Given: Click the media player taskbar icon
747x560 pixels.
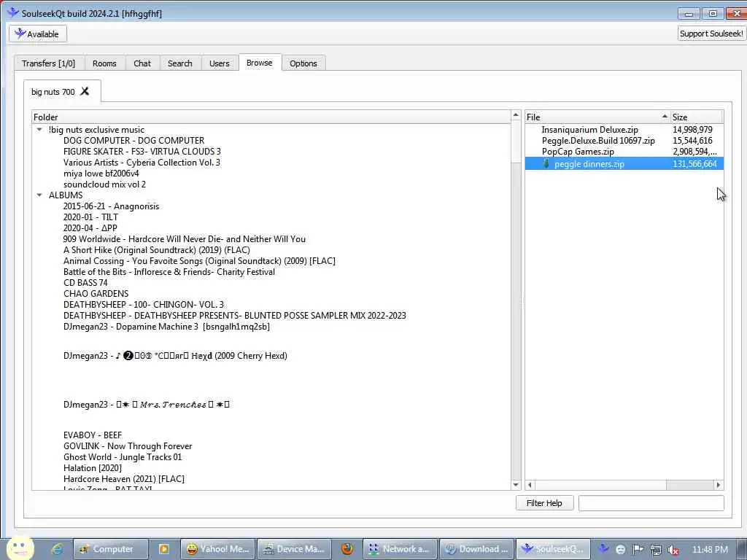Looking at the screenshot, I should point(164,549).
